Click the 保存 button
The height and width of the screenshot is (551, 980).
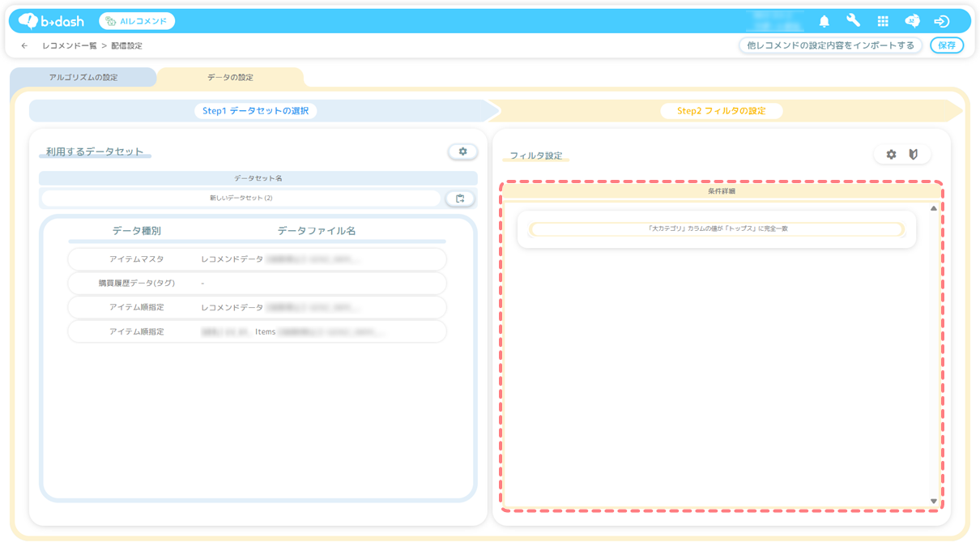pos(946,45)
